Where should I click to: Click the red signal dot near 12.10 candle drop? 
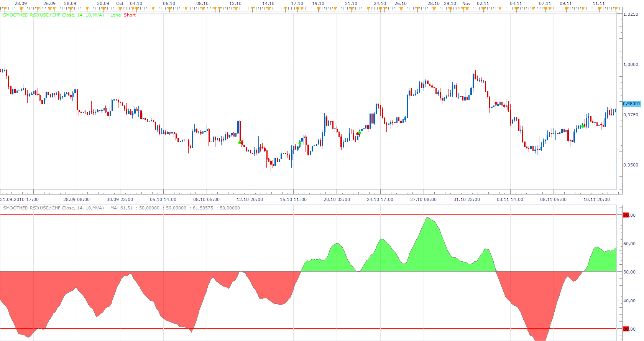pyautogui.click(x=242, y=142)
